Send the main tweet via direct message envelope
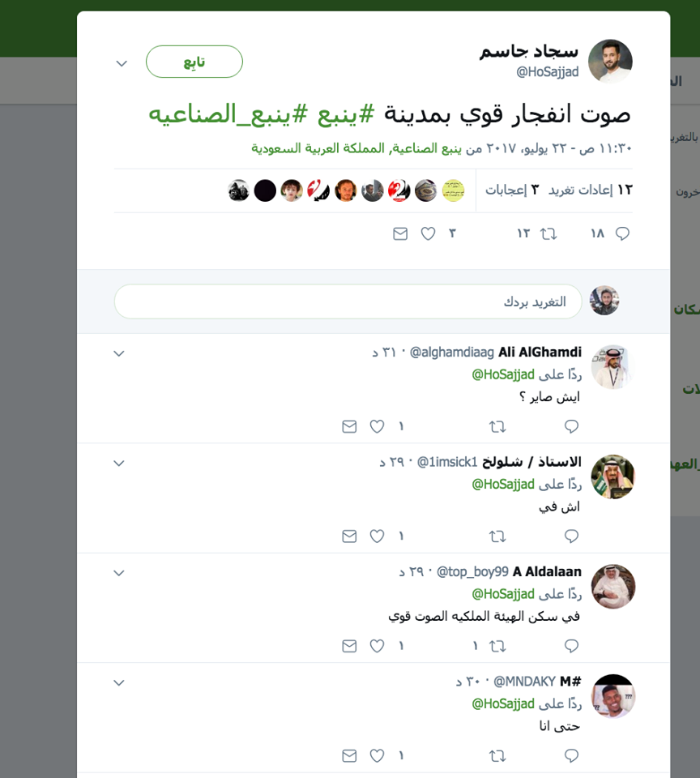 400,233
